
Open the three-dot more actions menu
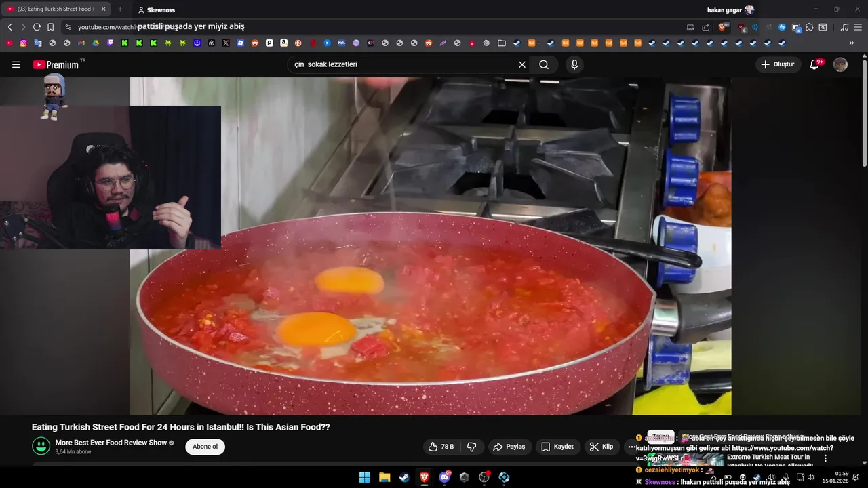coord(631,447)
